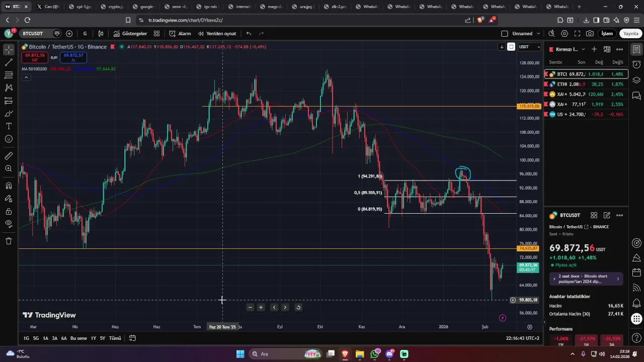Open the Alerts clock sidebar icon
The image size is (644, 362).
[636, 65]
